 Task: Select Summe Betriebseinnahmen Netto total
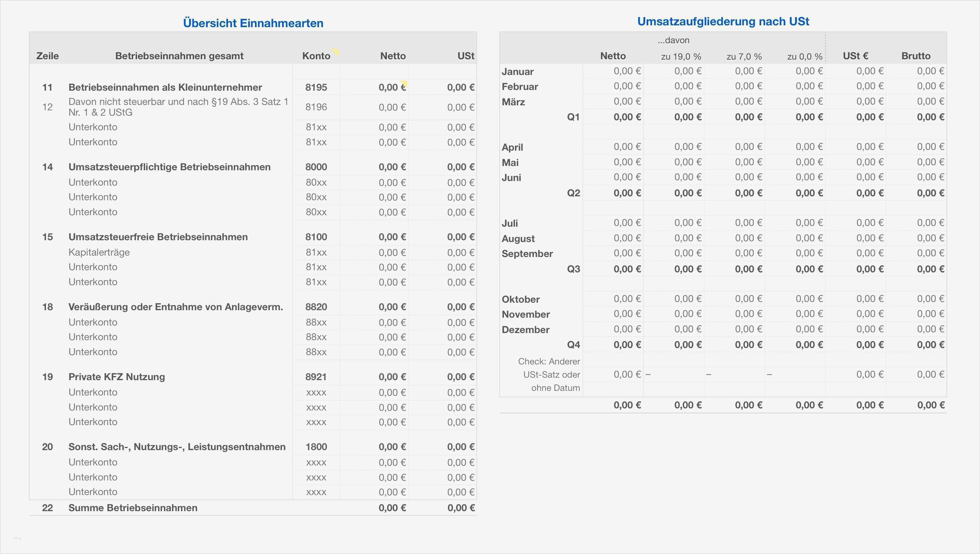(x=392, y=508)
